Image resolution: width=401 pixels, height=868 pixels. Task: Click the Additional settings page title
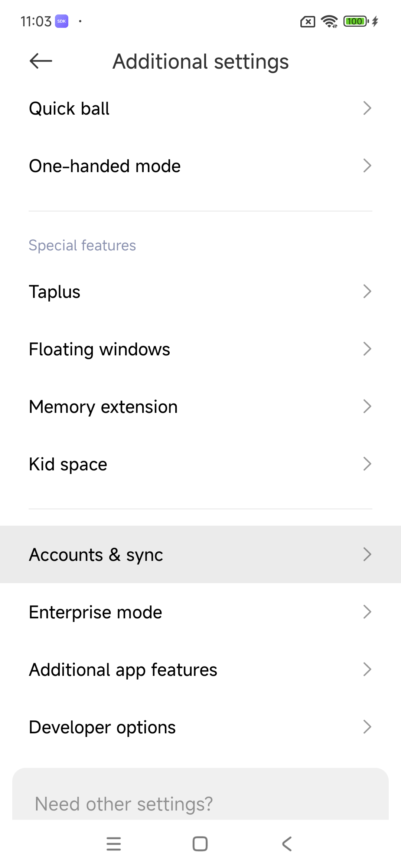click(200, 62)
